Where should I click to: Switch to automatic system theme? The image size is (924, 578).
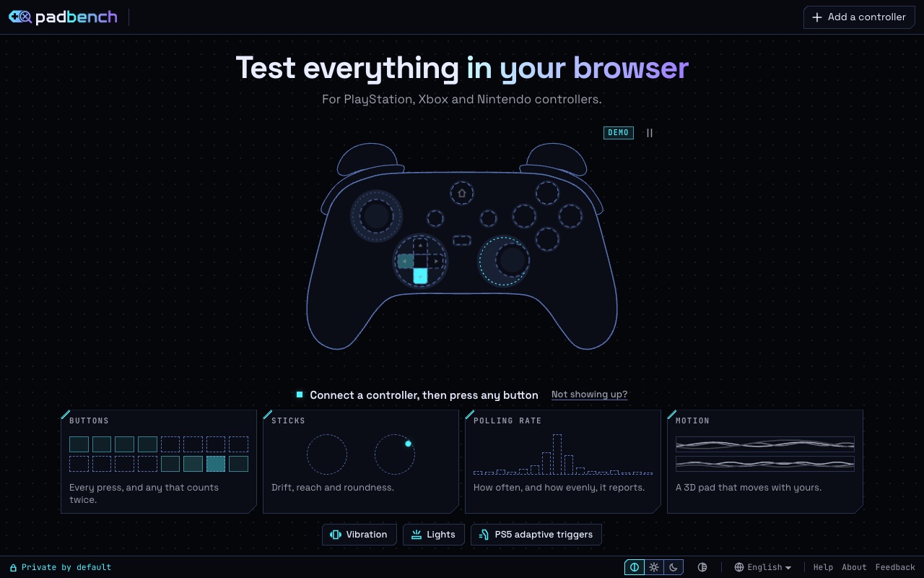pos(635,567)
